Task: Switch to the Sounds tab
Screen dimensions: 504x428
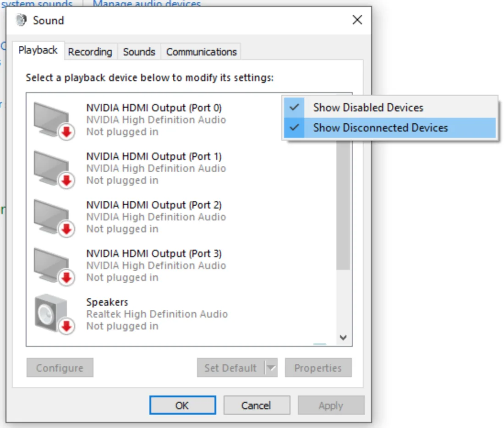Action: 139,52
